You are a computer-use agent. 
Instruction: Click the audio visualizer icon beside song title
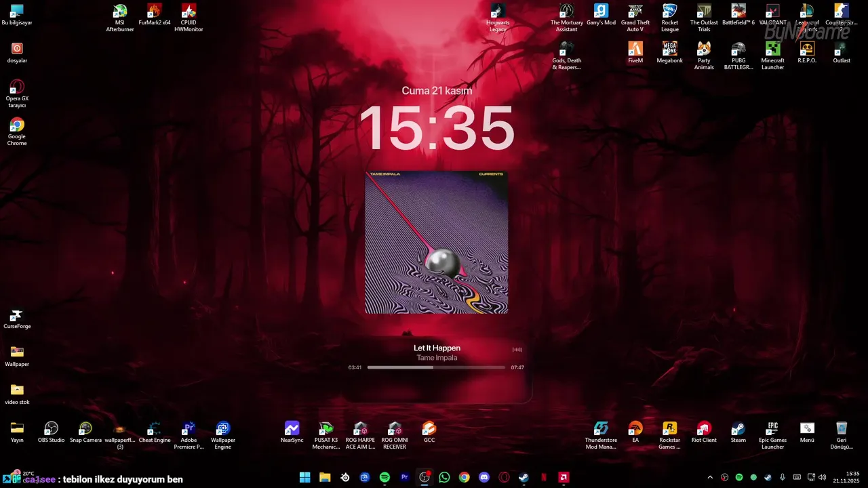(517, 350)
